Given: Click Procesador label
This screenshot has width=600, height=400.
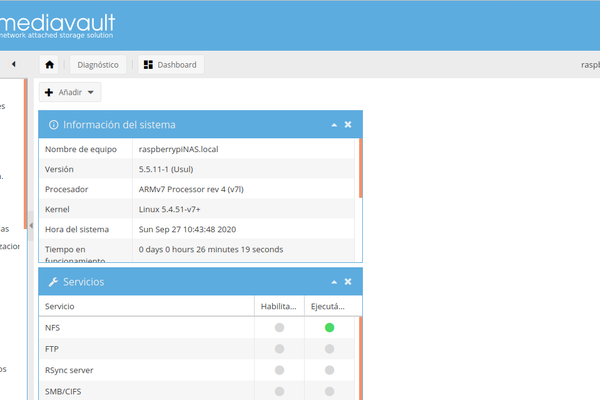Looking at the screenshot, I should click(x=66, y=189).
